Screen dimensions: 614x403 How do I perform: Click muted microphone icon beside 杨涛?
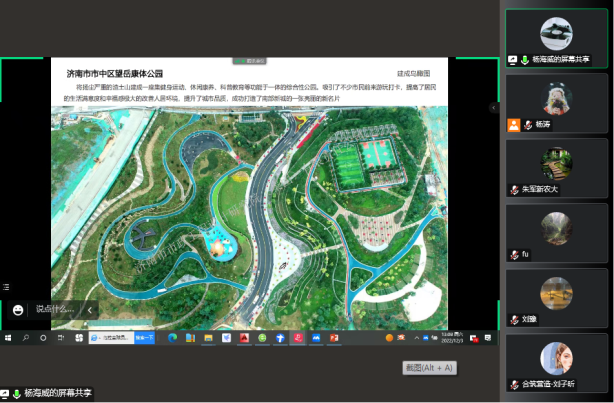(528, 125)
